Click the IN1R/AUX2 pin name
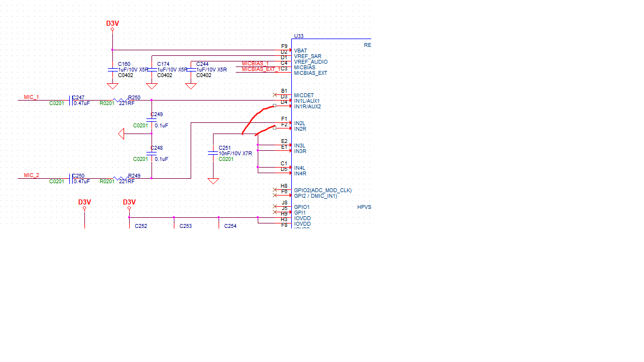 click(307, 107)
